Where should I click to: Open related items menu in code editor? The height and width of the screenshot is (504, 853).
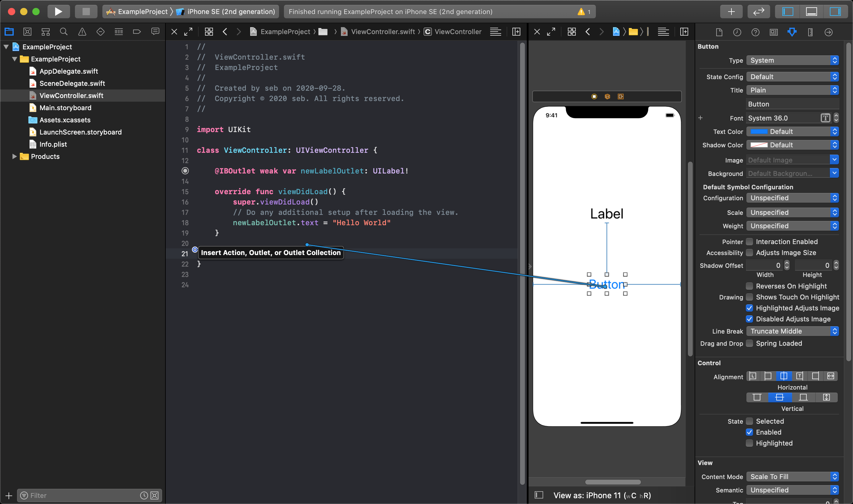point(209,32)
